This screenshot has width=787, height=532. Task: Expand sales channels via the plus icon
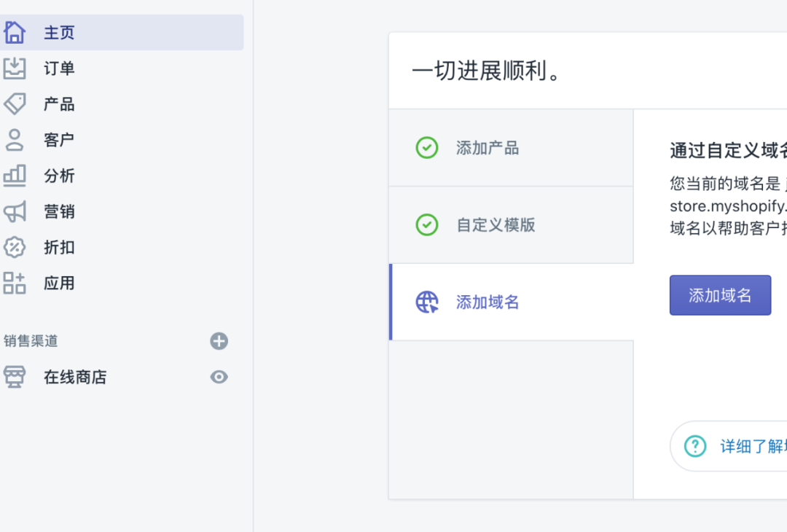219,341
